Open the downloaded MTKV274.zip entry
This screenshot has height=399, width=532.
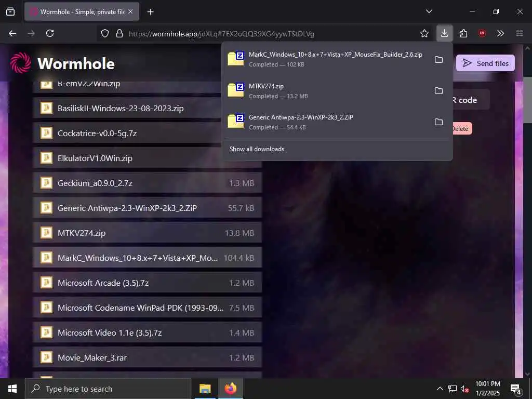click(x=327, y=90)
